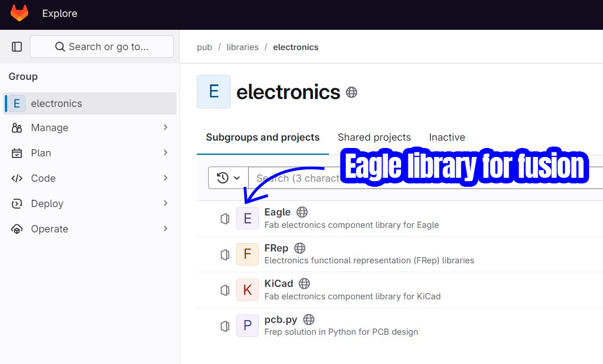Click 'Fab electronics component library for Eagle' text
Viewport: 603px width, 364px height.
coord(352,225)
